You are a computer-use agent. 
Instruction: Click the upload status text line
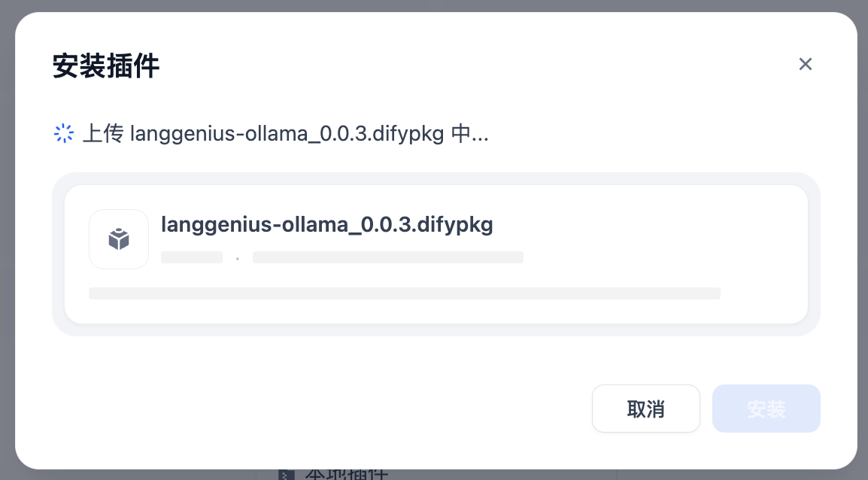[x=286, y=135]
